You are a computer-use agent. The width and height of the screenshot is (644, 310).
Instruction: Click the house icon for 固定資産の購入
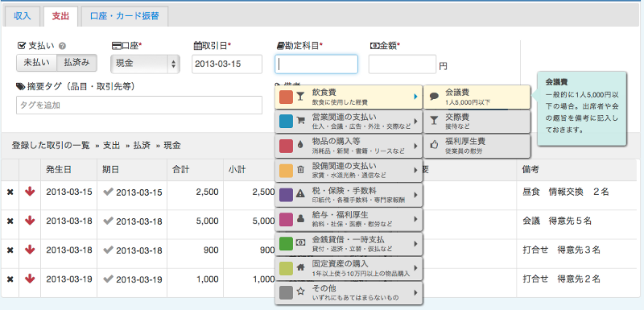300,267
